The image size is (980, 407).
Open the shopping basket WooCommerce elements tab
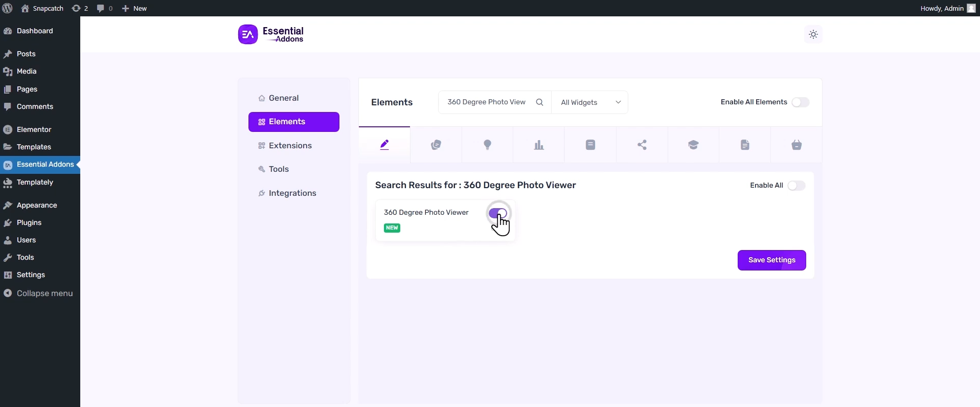pos(796,145)
